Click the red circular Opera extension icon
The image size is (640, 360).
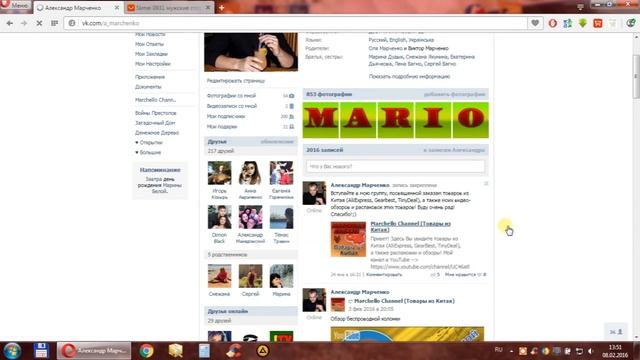(553, 23)
